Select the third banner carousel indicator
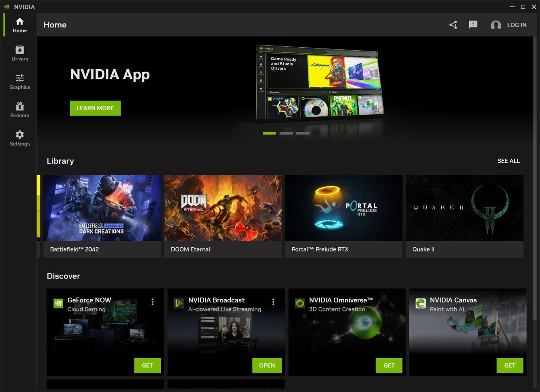The height and width of the screenshot is (392, 540). (302, 133)
